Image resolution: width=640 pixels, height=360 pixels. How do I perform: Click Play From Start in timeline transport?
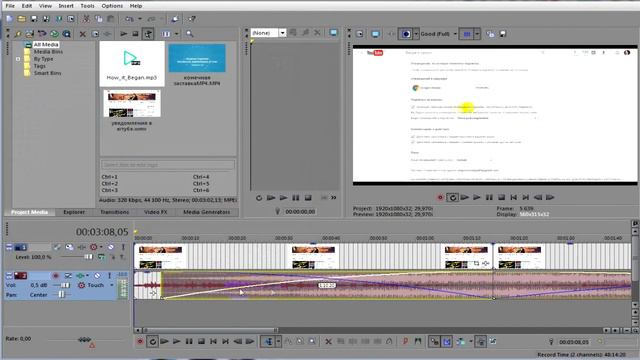click(x=164, y=342)
